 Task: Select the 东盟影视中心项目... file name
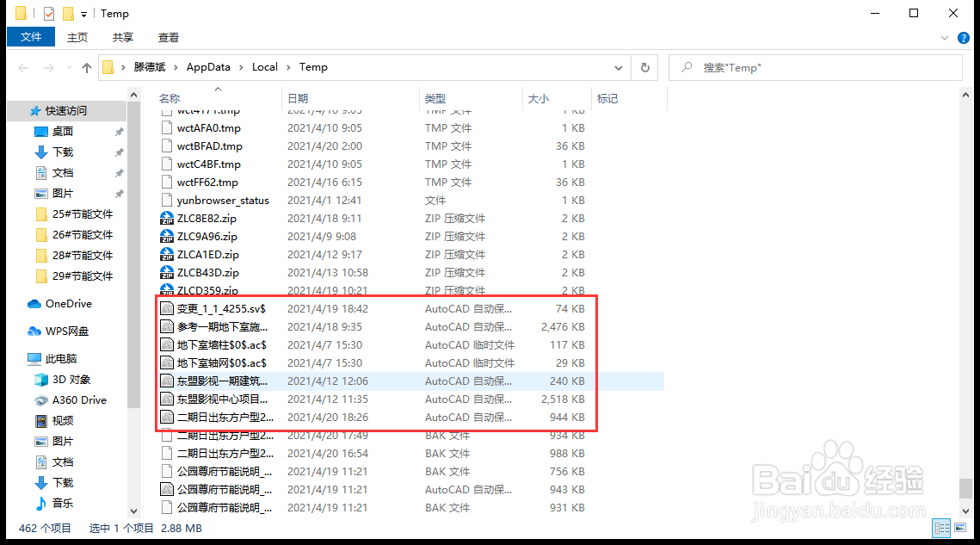coord(222,399)
